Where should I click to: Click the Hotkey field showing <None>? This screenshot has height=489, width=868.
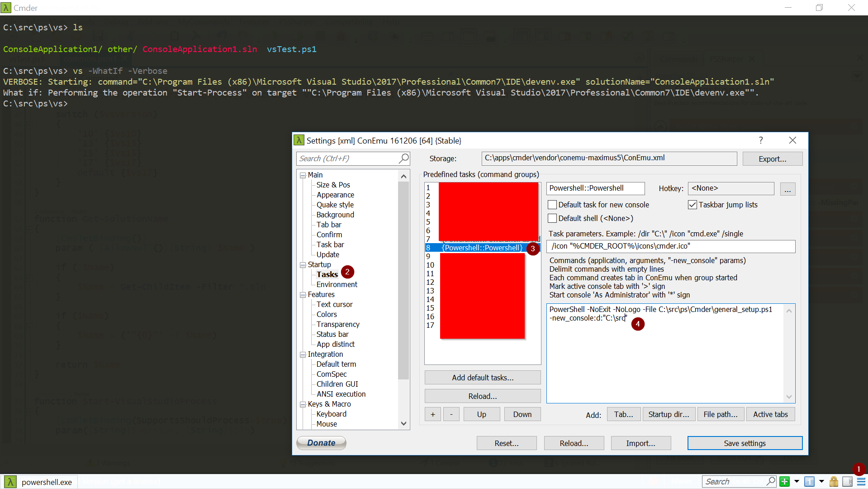pos(731,188)
